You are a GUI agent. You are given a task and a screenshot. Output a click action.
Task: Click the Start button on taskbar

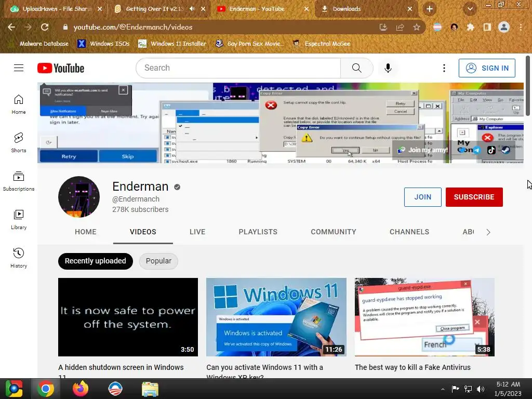pos(14,389)
